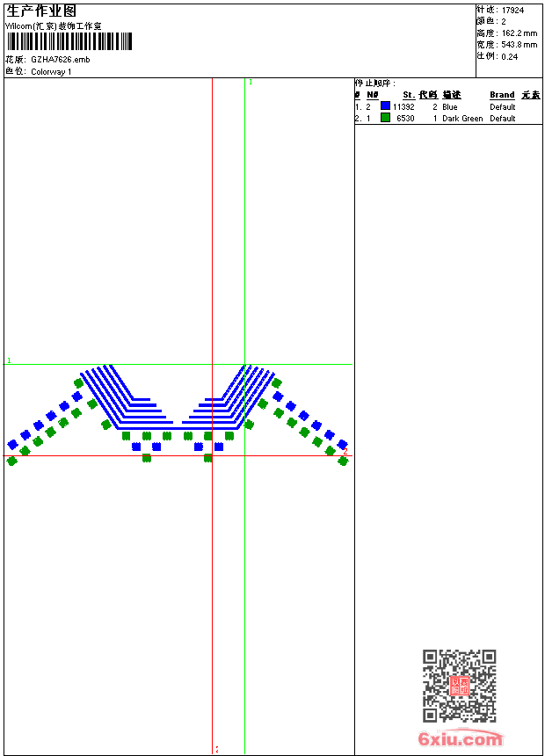Click the stitch count value 17924
This screenshot has height=756, width=545.
(512, 11)
